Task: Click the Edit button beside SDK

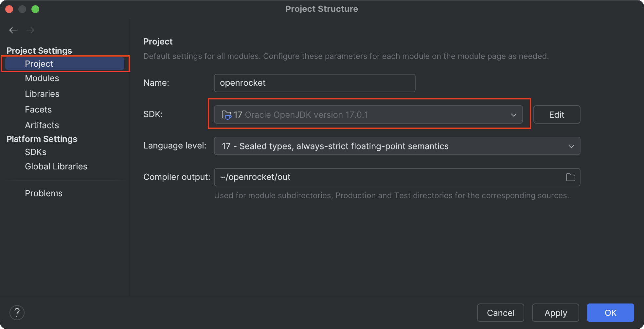Action: pyautogui.click(x=556, y=115)
